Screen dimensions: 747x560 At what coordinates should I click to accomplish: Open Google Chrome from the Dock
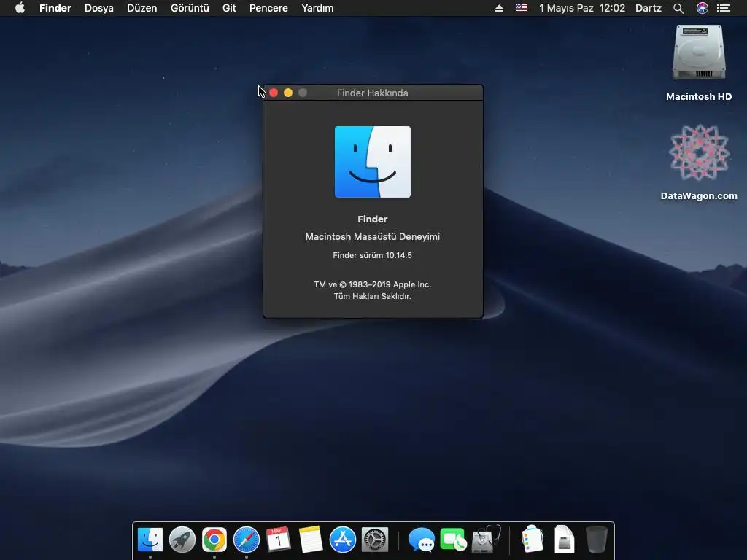tap(214, 540)
